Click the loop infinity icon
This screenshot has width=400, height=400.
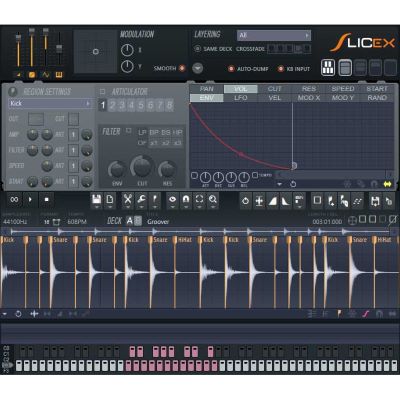point(14,200)
